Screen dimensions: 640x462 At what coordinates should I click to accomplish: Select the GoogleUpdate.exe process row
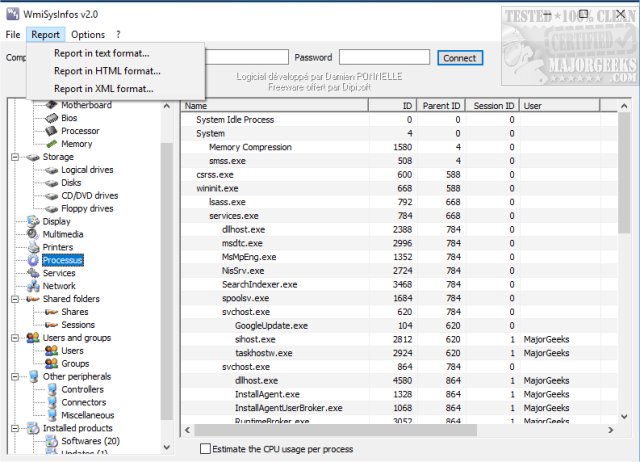399,326
